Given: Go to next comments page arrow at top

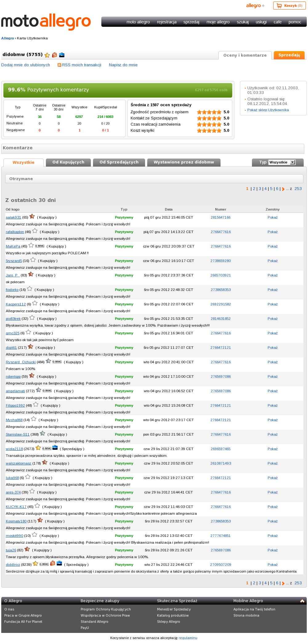Looking at the screenshot, I should 283,189.
